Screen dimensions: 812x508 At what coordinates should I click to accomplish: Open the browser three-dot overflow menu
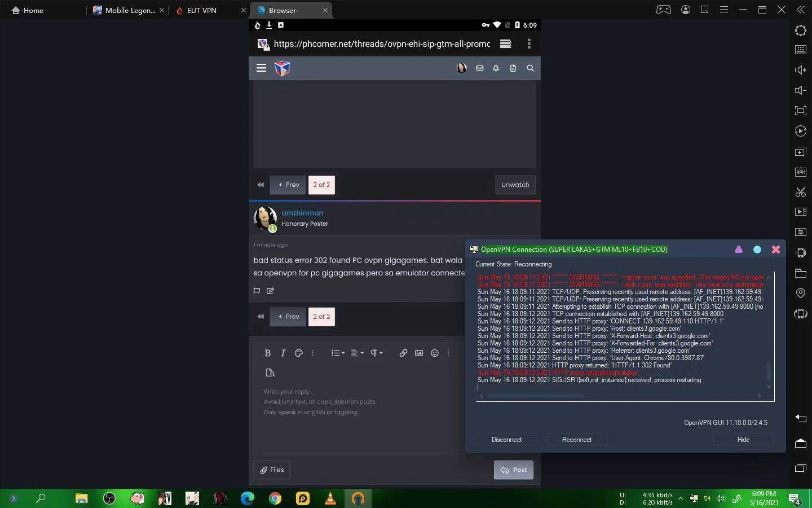[529, 43]
